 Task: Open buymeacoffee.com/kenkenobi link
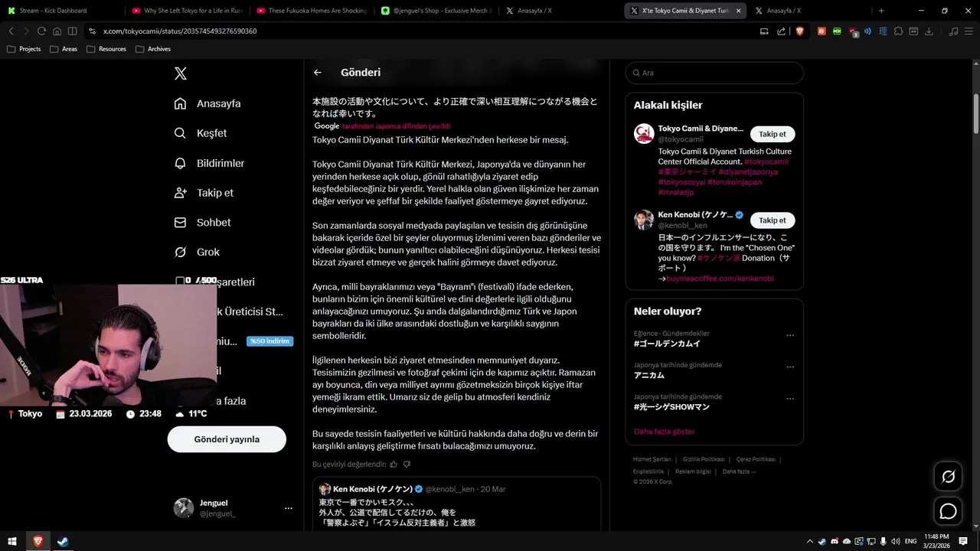pos(720,279)
